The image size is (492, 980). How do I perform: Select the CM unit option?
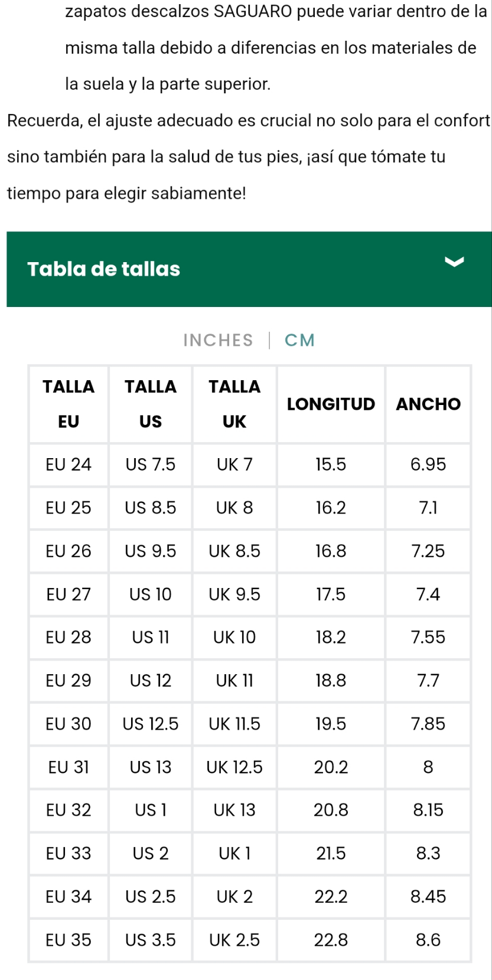coord(299,340)
